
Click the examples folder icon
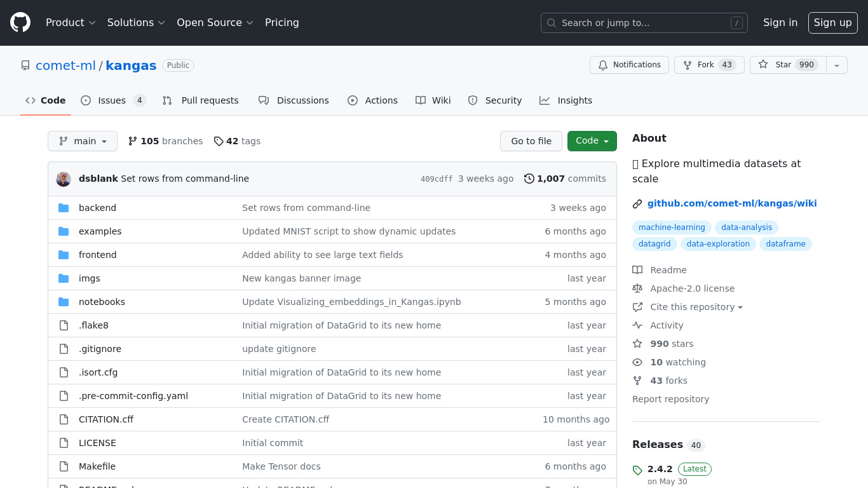point(64,231)
